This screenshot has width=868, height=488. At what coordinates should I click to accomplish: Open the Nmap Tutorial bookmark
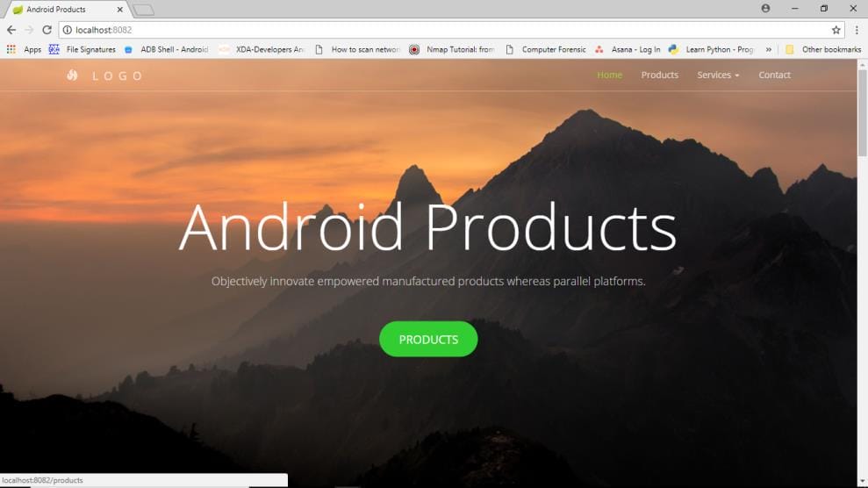[452, 50]
